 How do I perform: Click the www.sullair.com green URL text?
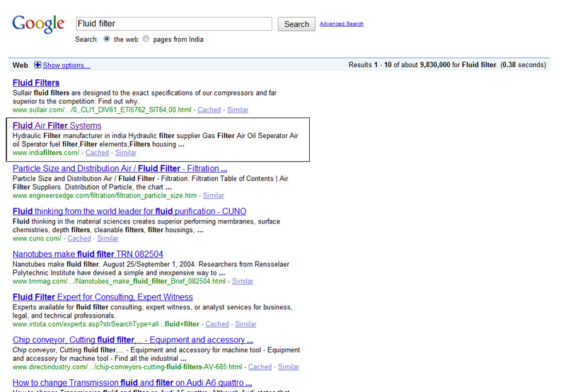(102, 110)
